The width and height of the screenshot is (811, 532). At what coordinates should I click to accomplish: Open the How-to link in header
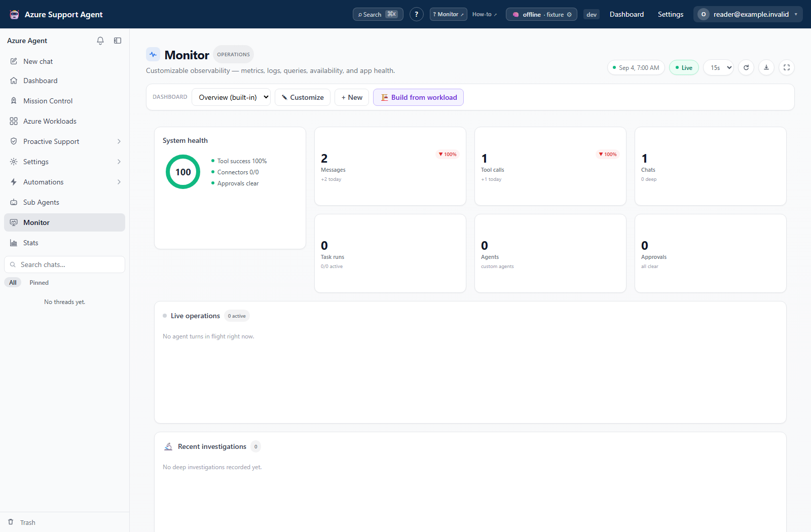point(485,14)
